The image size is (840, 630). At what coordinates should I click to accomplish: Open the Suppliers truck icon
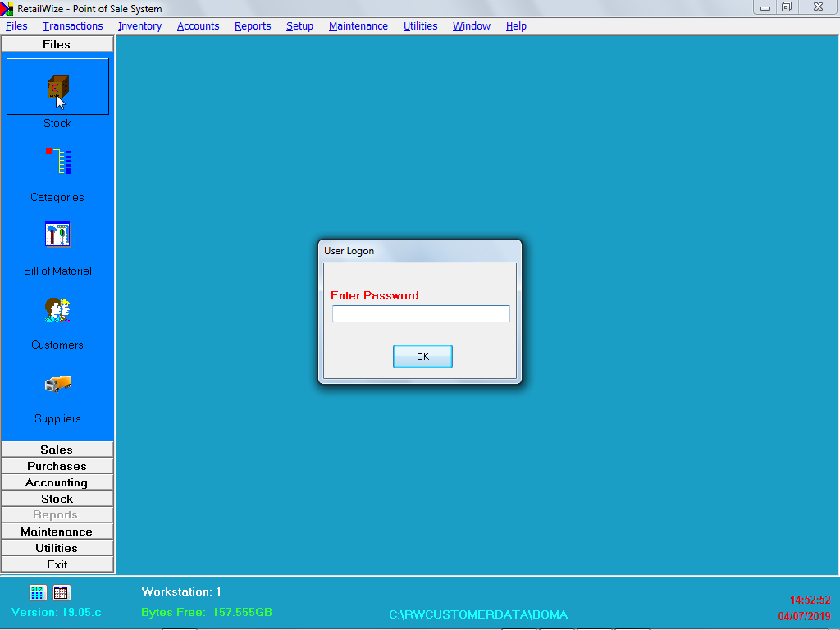pyautogui.click(x=57, y=383)
